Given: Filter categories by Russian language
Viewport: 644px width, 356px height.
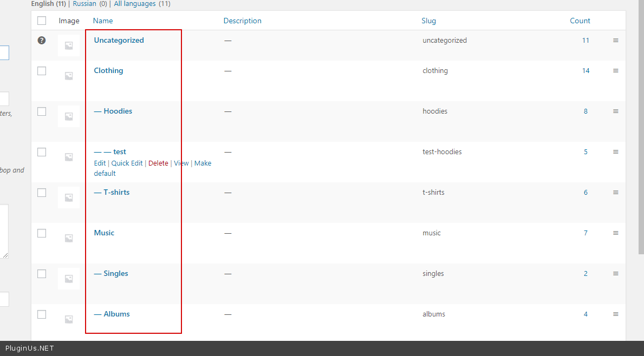Looking at the screenshot, I should pyautogui.click(x=84, y=4).
